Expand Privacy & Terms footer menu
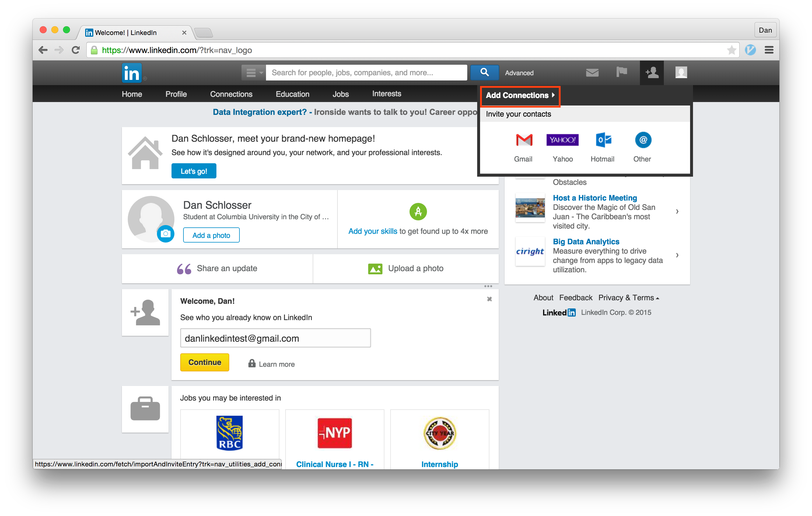The height and width of the screenshot is (516, 812). (x=629, y=298)
